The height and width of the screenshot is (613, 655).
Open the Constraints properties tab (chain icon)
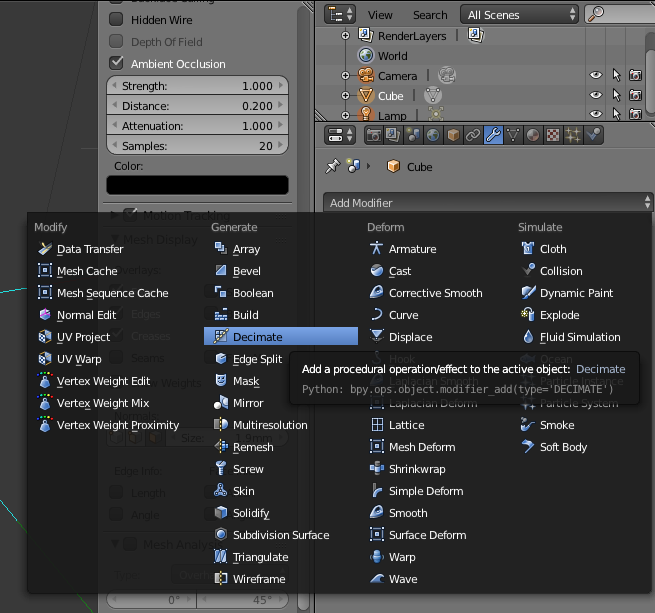pos(473,135)
